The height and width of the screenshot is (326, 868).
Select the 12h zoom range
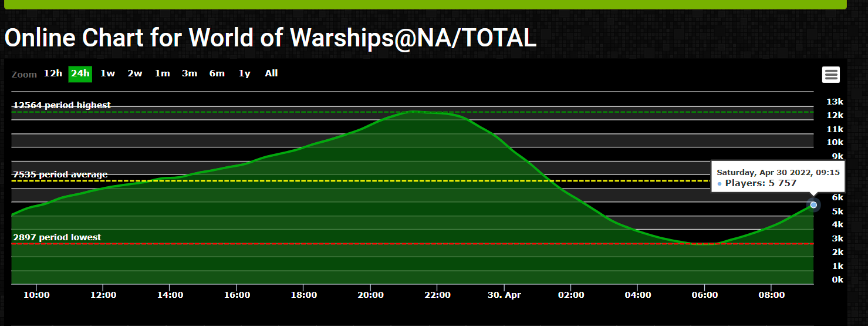(x=53, y=74)
